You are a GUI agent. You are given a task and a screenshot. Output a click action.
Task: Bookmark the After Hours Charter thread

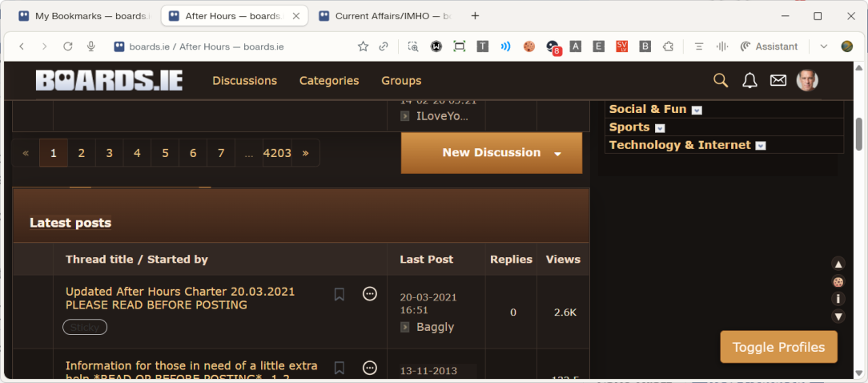(340, 294)
